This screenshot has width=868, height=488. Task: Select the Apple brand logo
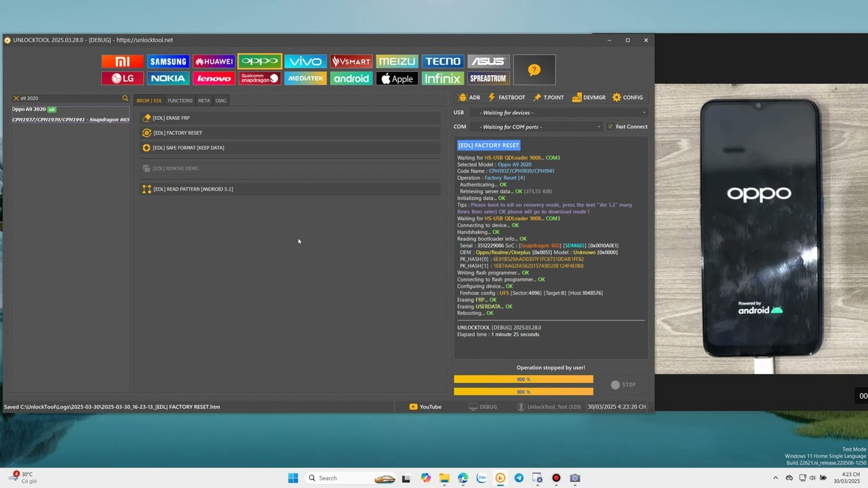(397, 79)
